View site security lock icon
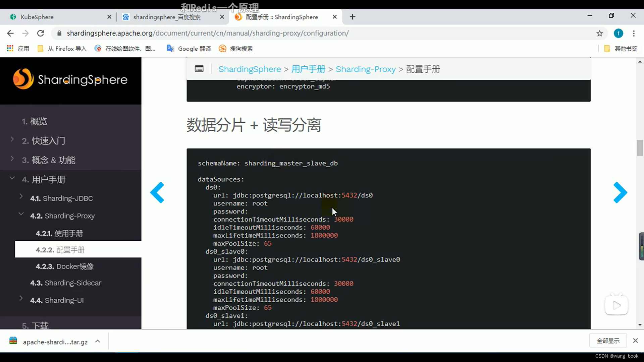 [x=59, y=33]
